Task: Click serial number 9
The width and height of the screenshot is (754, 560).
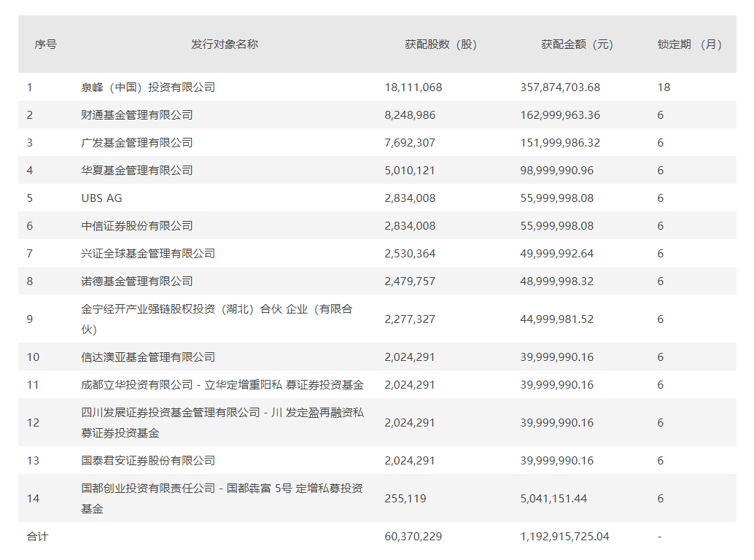Action: pos(30,319)
